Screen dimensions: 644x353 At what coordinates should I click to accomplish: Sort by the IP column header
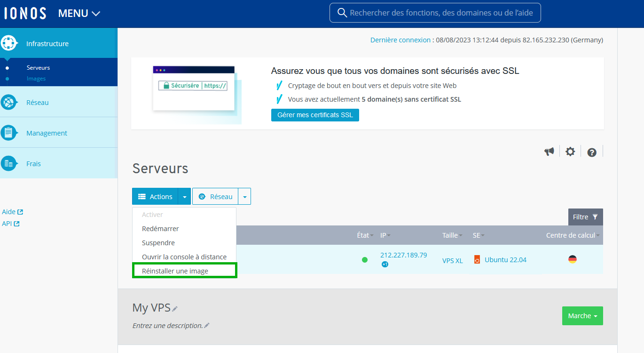385,235
